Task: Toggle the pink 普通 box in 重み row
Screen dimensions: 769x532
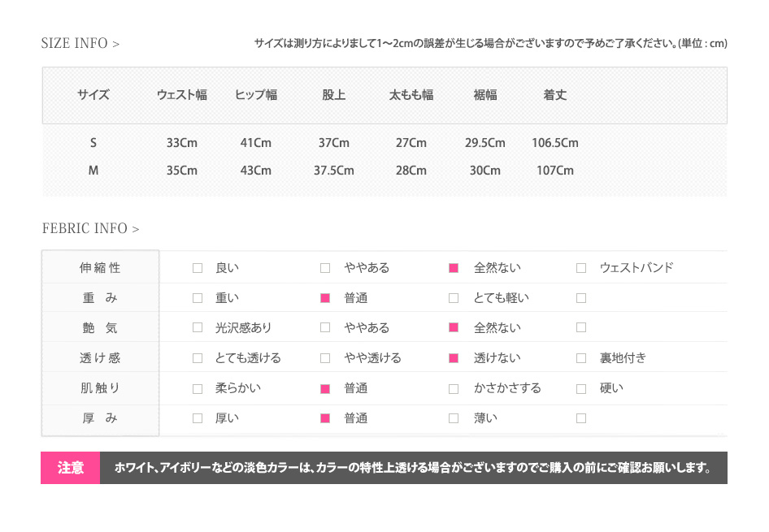Action: pos(324,298)
